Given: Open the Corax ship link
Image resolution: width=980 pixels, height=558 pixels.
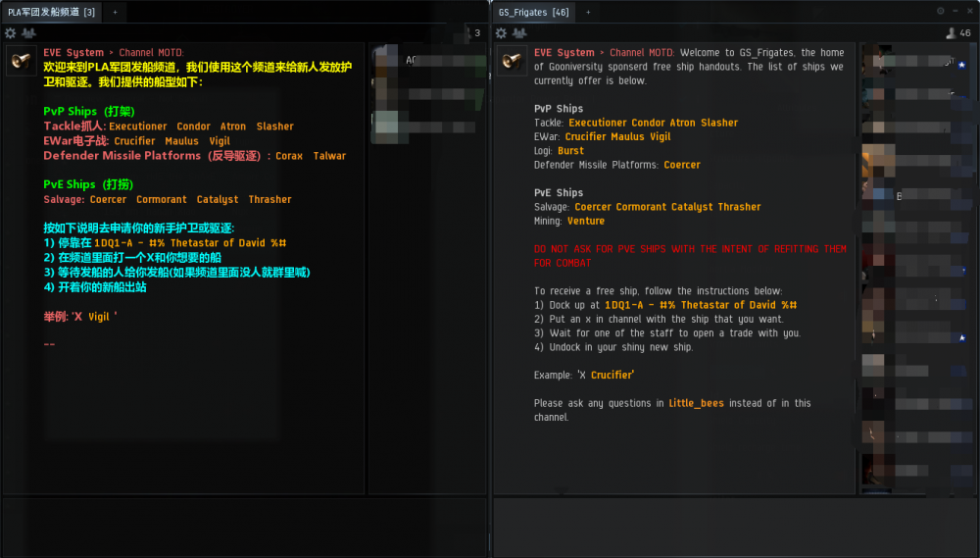Looking at the screenshot, I should click(289, 156).
